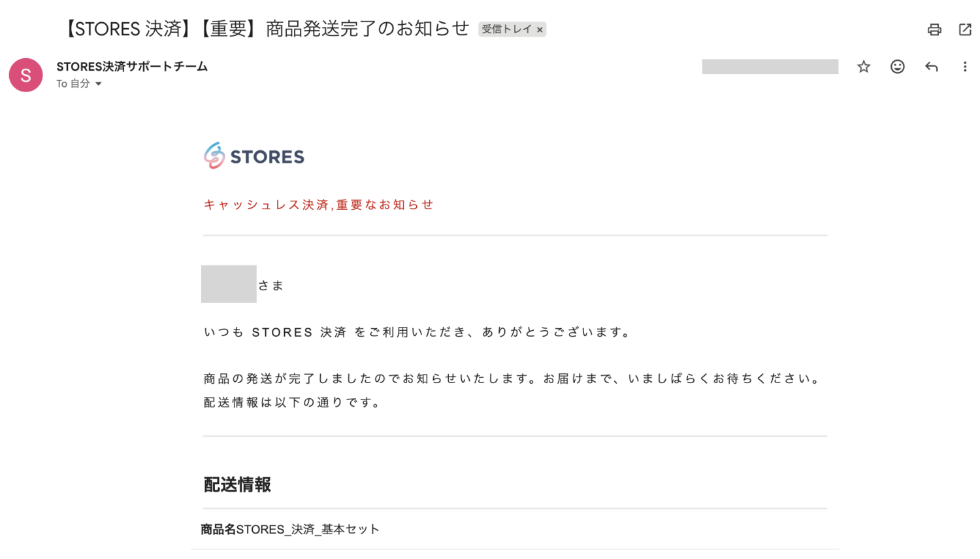The height and width of the screenshot is (559, 980).
Task: Click the キャッシュレス決済 red notice text
Action: [x=319, y=205]
